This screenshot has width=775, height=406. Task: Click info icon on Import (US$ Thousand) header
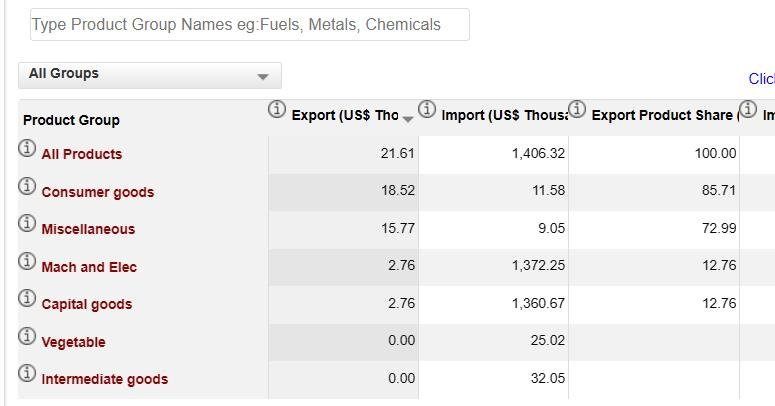coord(427,109)
